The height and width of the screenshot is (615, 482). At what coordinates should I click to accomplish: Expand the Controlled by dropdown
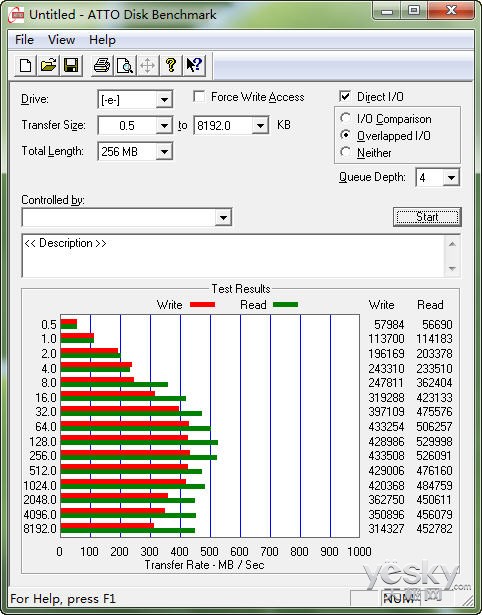pyautogui.click(x=223, y=217)
